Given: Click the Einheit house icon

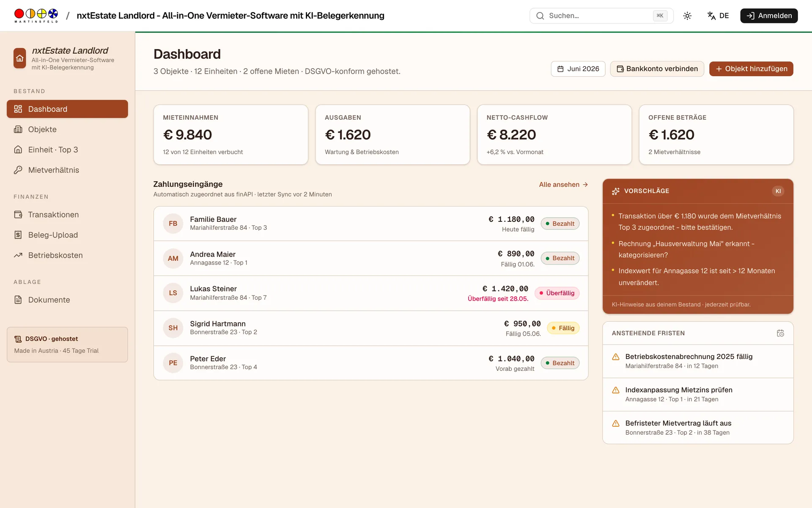Looking at the screenshot, I should coord(18,149).
